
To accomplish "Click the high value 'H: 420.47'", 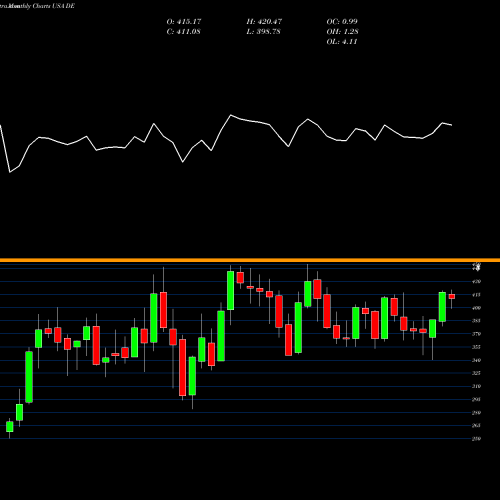I will click(264, 22).
